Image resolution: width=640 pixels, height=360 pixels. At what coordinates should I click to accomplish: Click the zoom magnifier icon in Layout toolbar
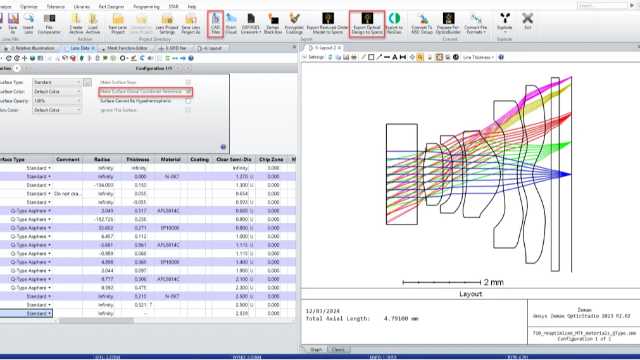point(420,58)
